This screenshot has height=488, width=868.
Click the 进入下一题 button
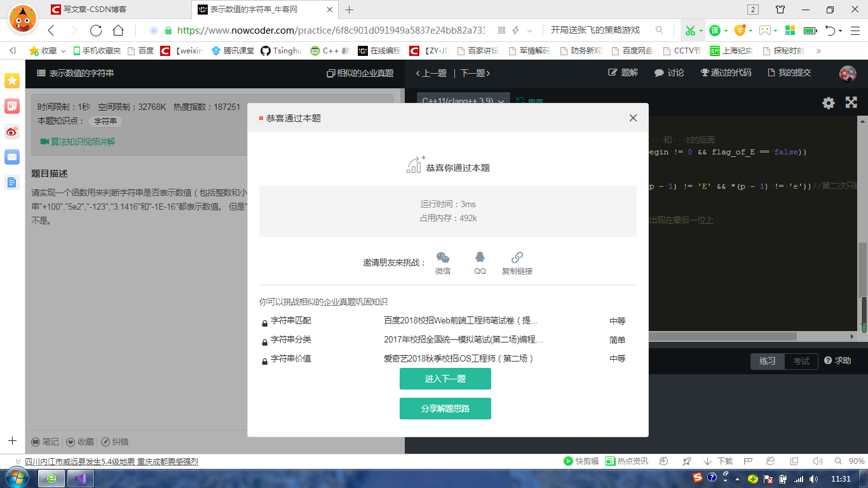tap(445, 379)
